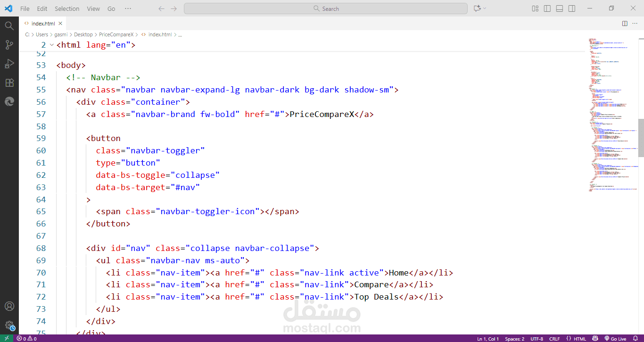
Task: Toggle the primary side bar
Action: point(547,8)
